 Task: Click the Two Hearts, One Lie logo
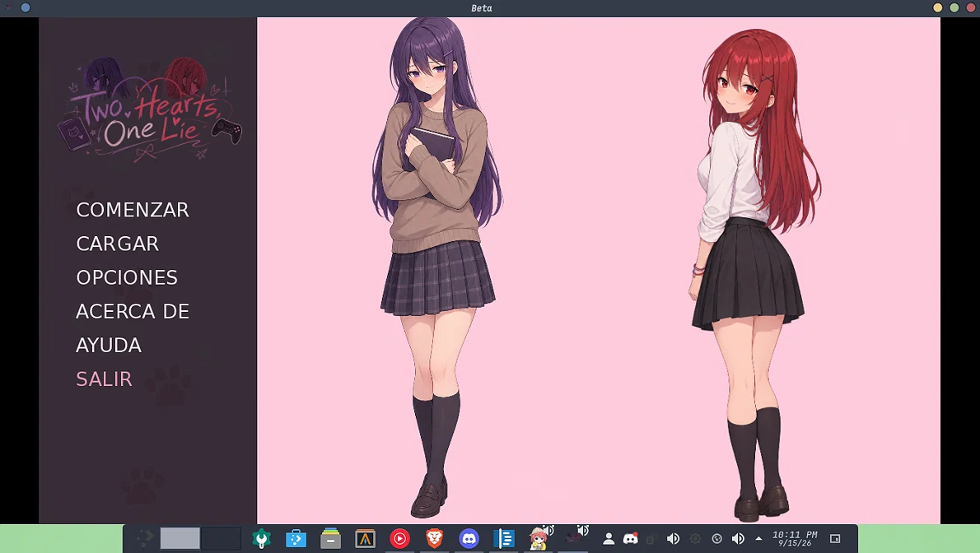tap(150, 109)
